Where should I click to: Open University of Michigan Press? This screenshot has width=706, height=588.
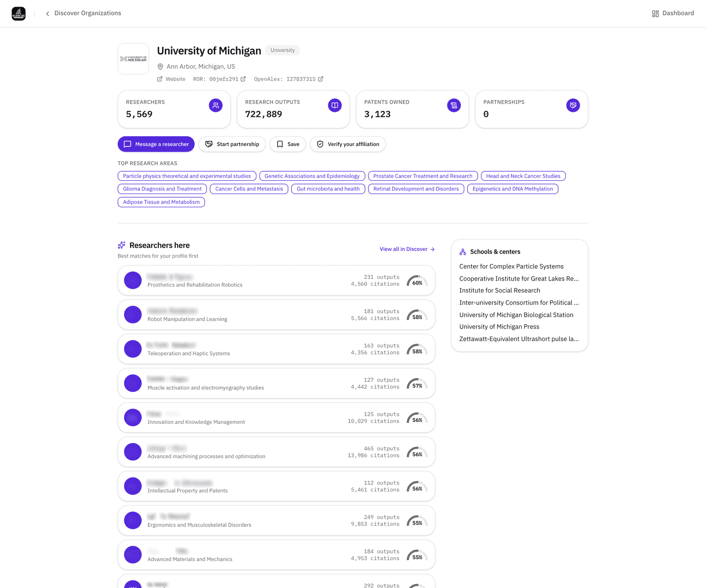click(x=499, y=327)
